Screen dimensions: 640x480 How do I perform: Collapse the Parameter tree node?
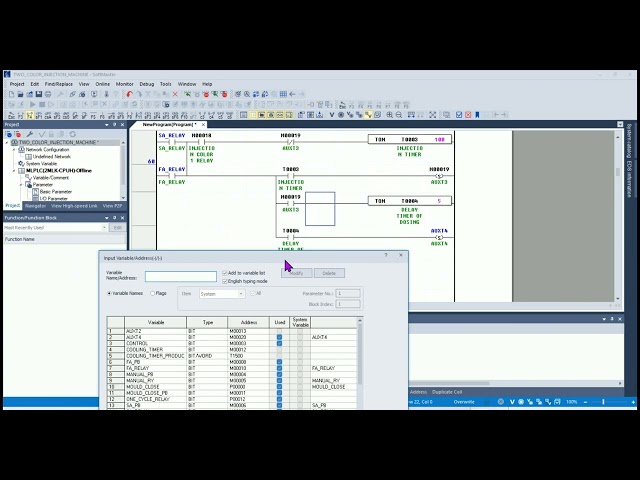click(x=21, y=185)
